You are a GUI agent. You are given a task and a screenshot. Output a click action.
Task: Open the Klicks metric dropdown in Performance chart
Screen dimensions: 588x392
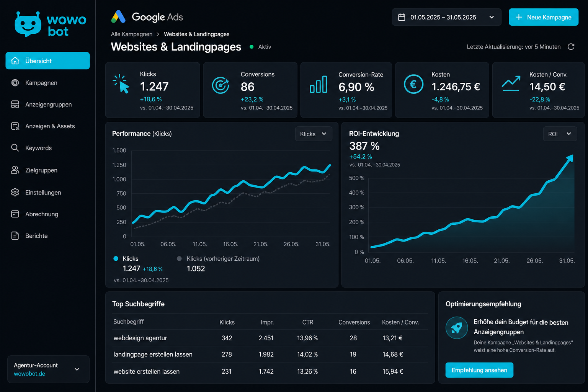click(314, 134)
